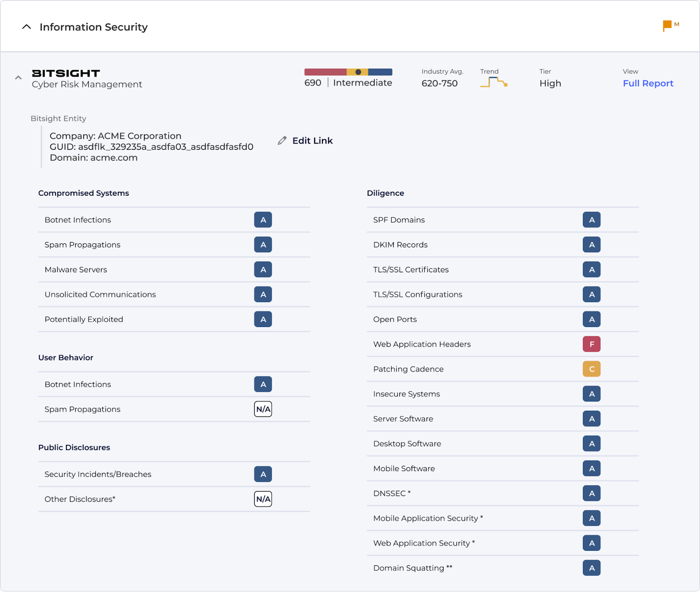This screenshot has width=700, height=595.
Task: Click the orange flag marker icon
Action: point(667,25)
